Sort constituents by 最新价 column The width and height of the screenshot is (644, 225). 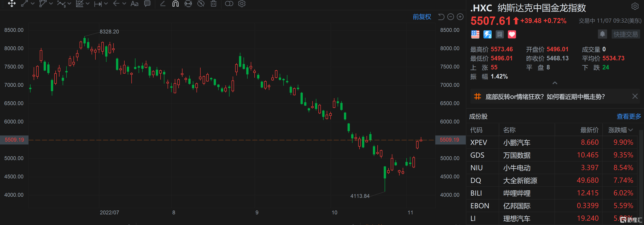589,130
